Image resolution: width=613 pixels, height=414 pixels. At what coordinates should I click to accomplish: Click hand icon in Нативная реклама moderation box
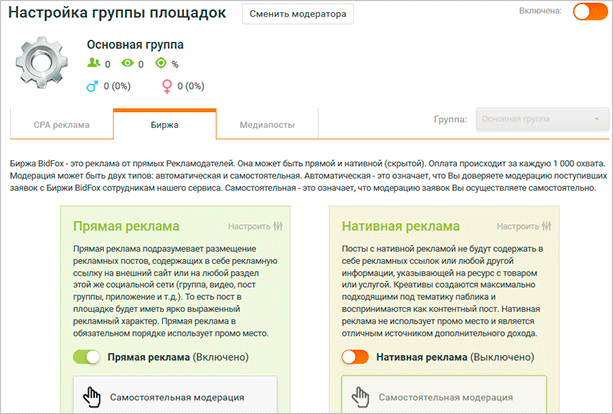coord(360,397)
